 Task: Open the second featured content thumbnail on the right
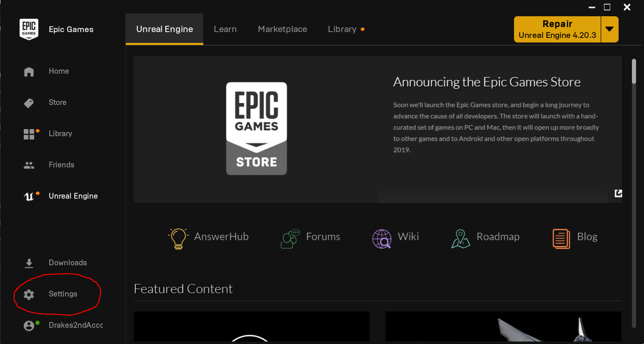coord(503,327)
